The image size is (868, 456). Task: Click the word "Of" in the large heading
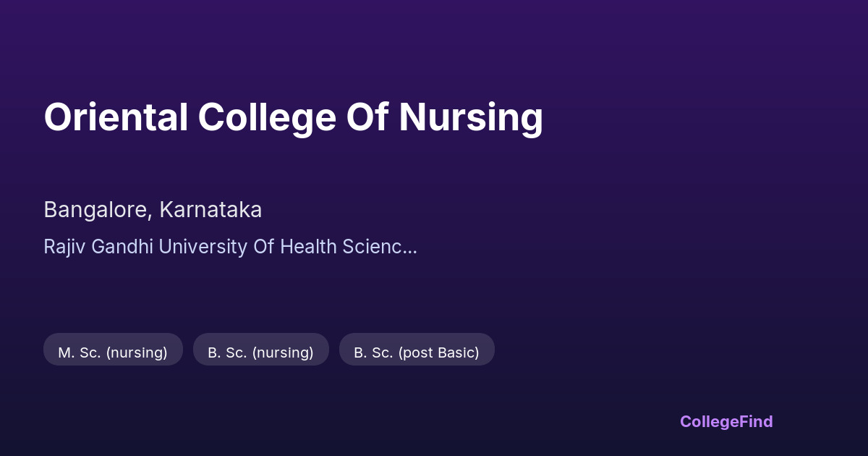tap(367, 117)
